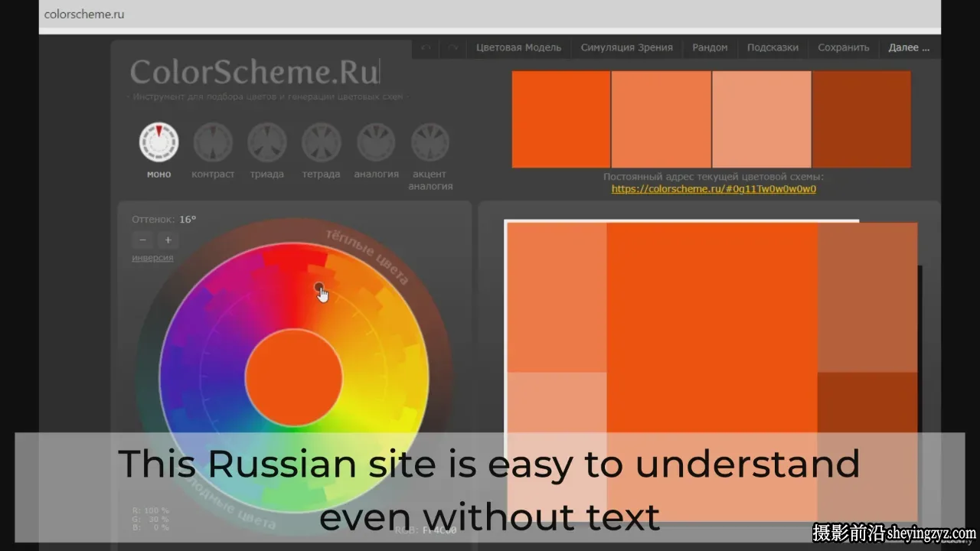This screenshot has height=551, width=980.
Task: Open the permanent colorscheme.ru/#0g11Tw0w0w0w0 link
Action: [x=714, y=189]
